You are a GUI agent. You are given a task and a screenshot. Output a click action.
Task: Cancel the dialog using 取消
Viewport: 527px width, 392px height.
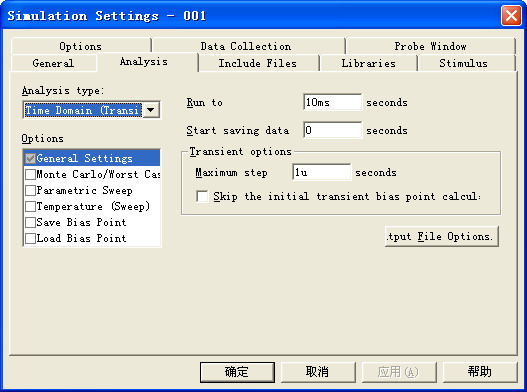[318, 372]
